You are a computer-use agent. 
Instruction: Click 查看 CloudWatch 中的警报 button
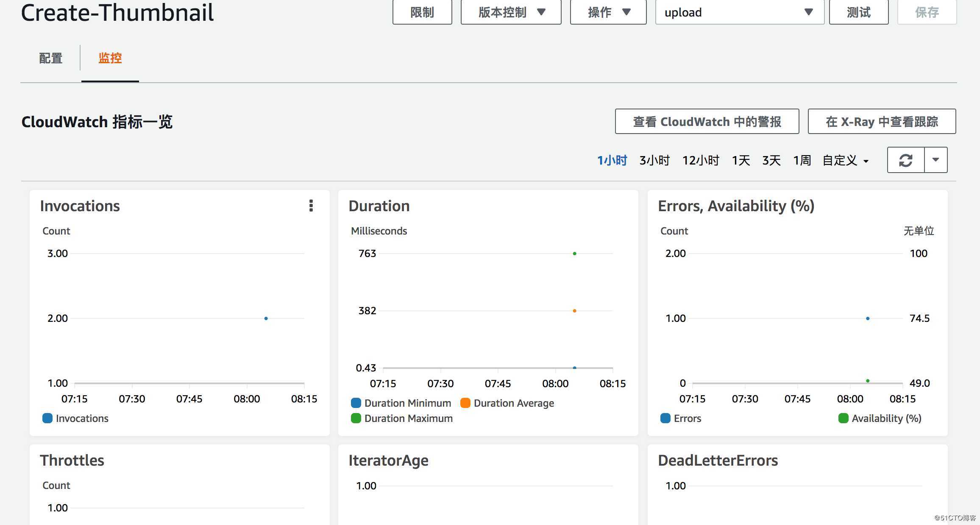point(707,122)
